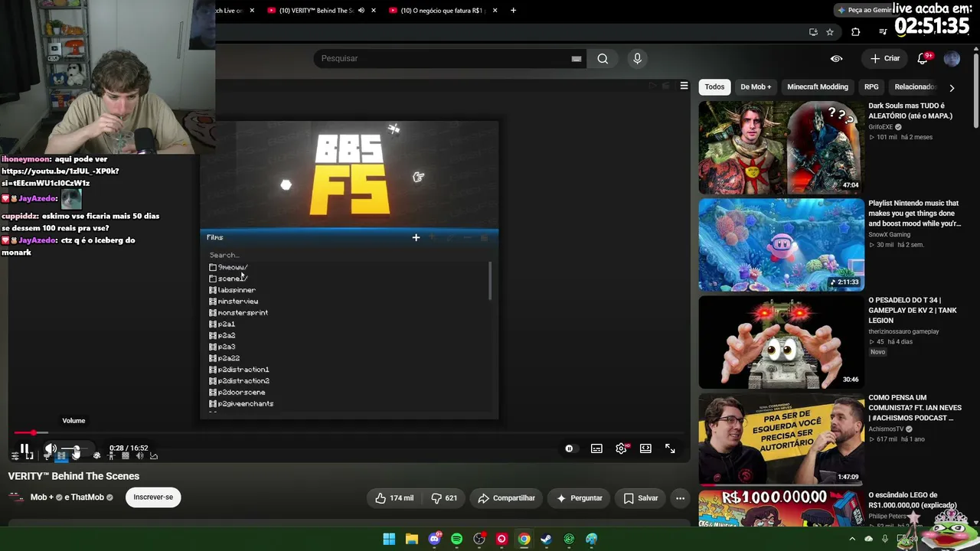Screen dimensions: 980x551
Task: Open the media control icon in Chrome toolbar
Action: tap(883, 32)
